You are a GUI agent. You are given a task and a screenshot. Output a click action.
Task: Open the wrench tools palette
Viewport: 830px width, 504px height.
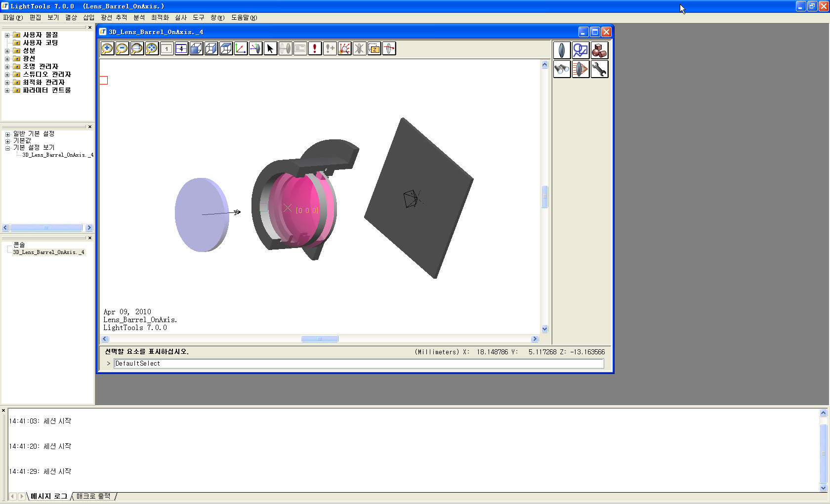coord(599,69)
